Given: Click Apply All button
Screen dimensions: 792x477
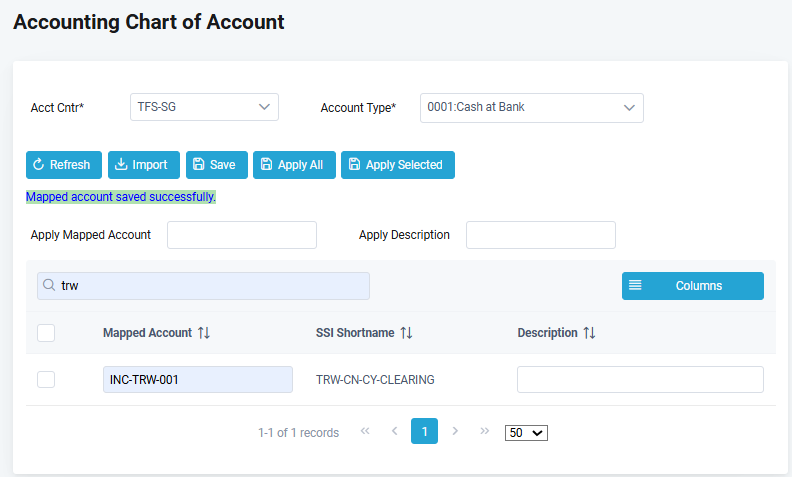Looking at the screenshot, I should click(293, 165).
